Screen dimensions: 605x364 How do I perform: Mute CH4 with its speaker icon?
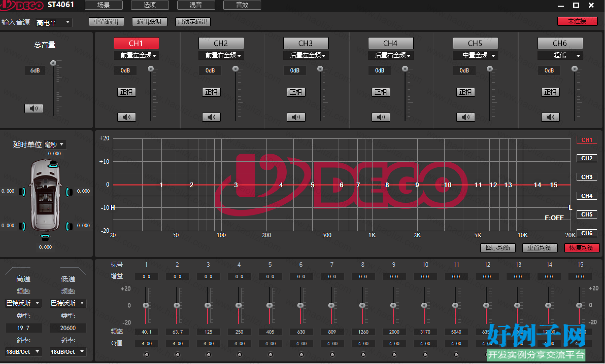click(x=381, y=117)
